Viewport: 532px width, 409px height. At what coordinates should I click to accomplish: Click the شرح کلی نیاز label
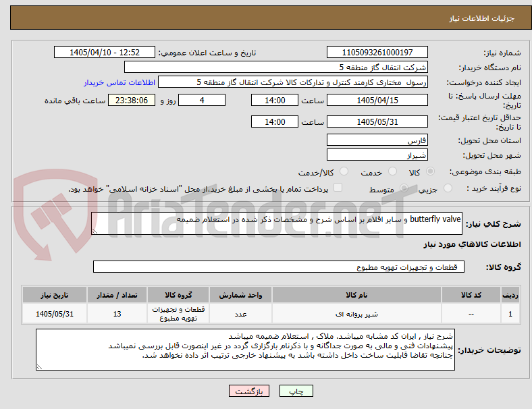click(x=494, y=224)
